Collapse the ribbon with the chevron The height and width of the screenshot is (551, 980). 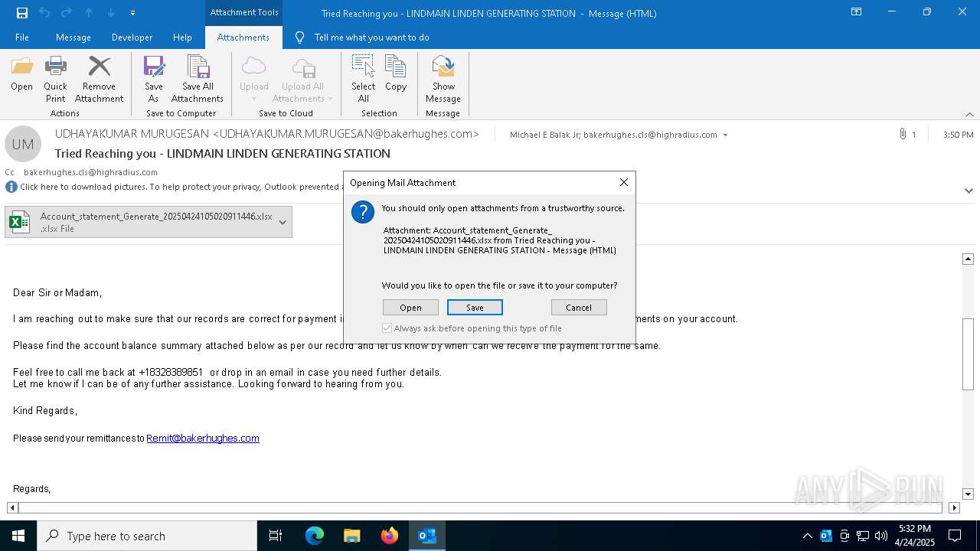pos(969,114)
